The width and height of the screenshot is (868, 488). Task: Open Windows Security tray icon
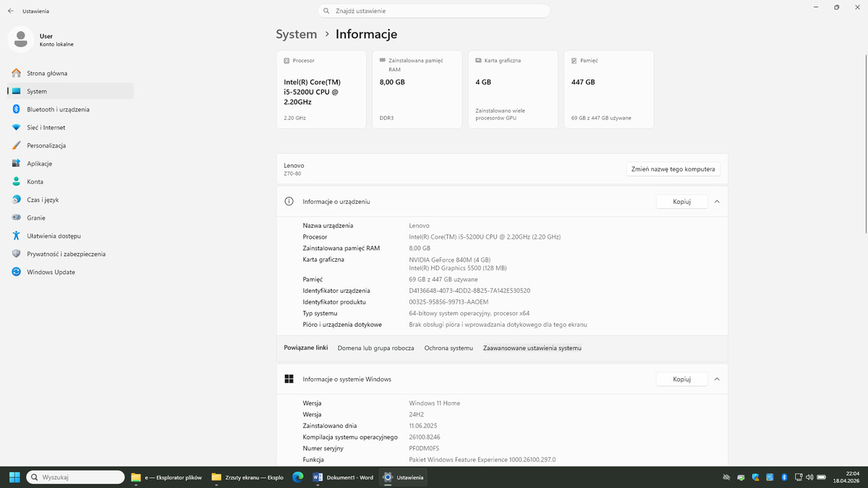pyautogui.click(x=755, y=477)
